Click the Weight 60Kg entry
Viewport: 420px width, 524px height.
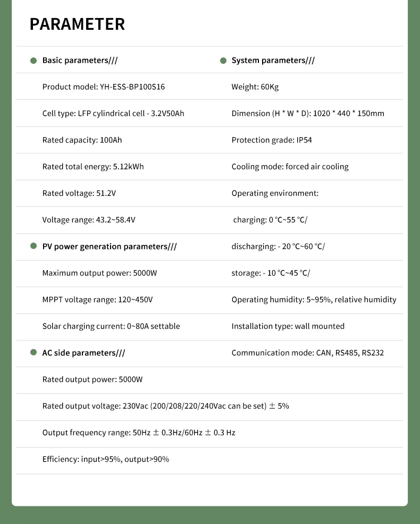(255, 87)
